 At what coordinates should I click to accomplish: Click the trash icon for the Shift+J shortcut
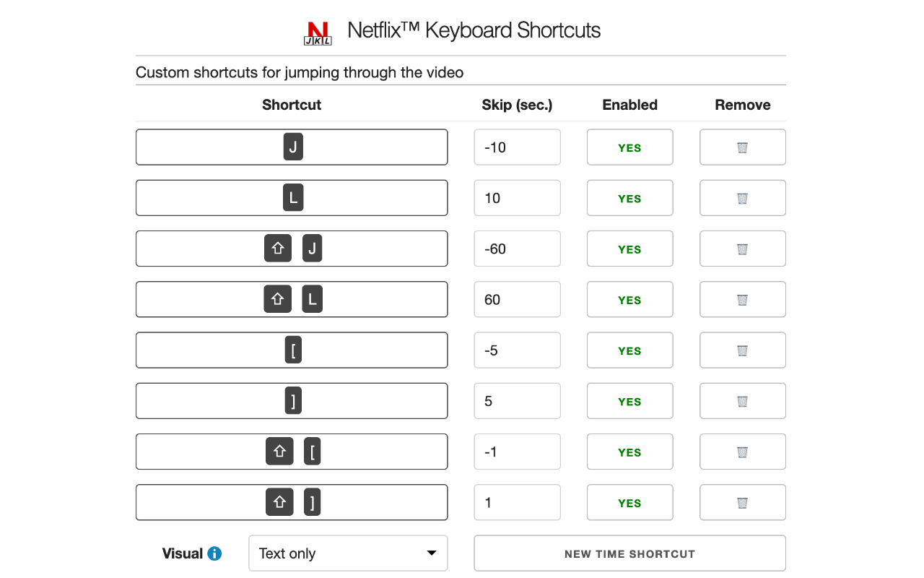(x=742, y=249)
